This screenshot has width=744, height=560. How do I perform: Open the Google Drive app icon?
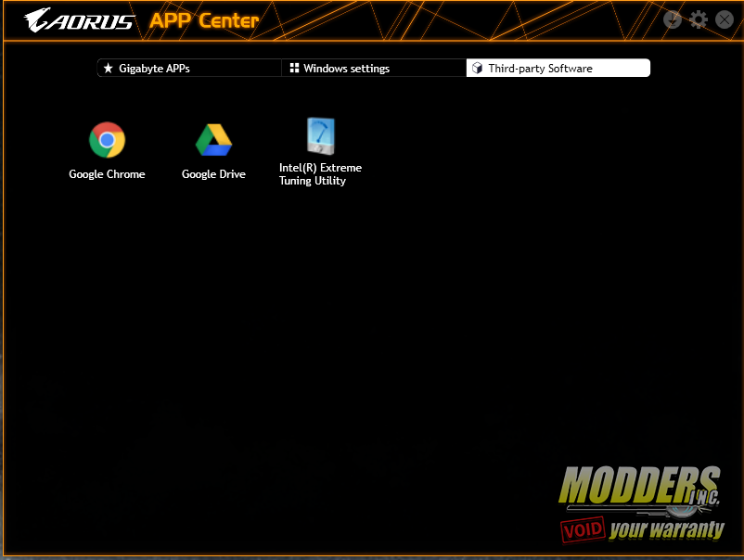coord(213,140)
